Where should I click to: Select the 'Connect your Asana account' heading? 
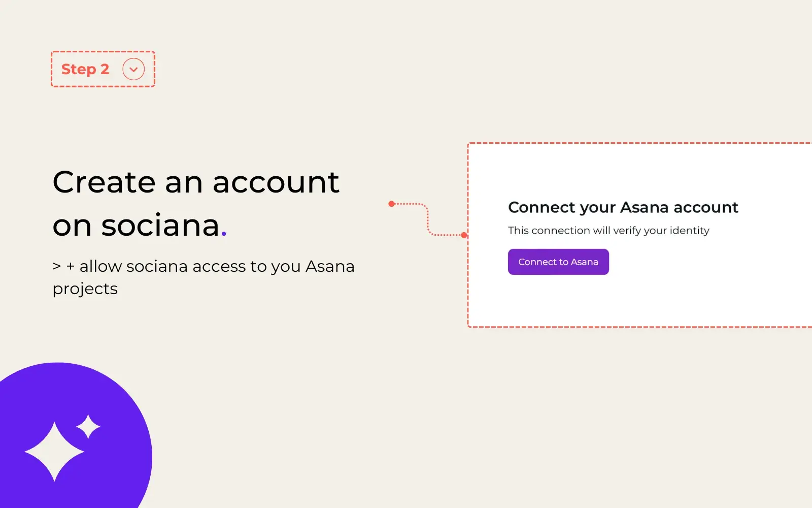point(623,207)
